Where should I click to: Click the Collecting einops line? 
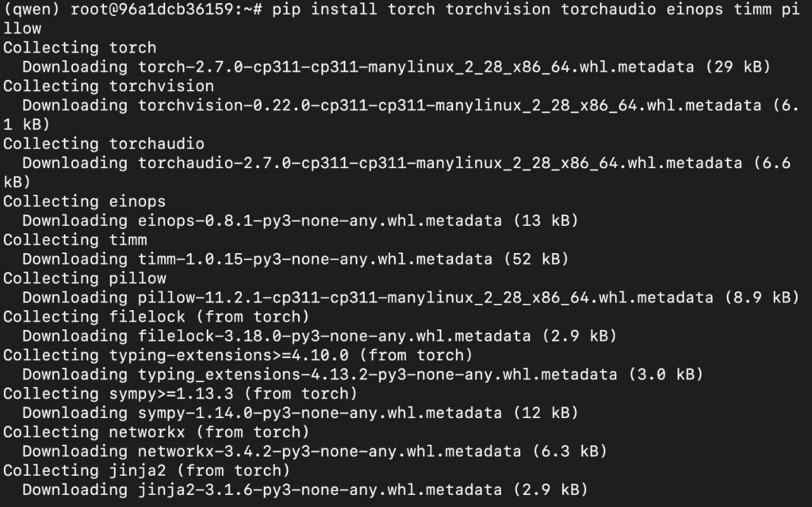click(84, 202)
